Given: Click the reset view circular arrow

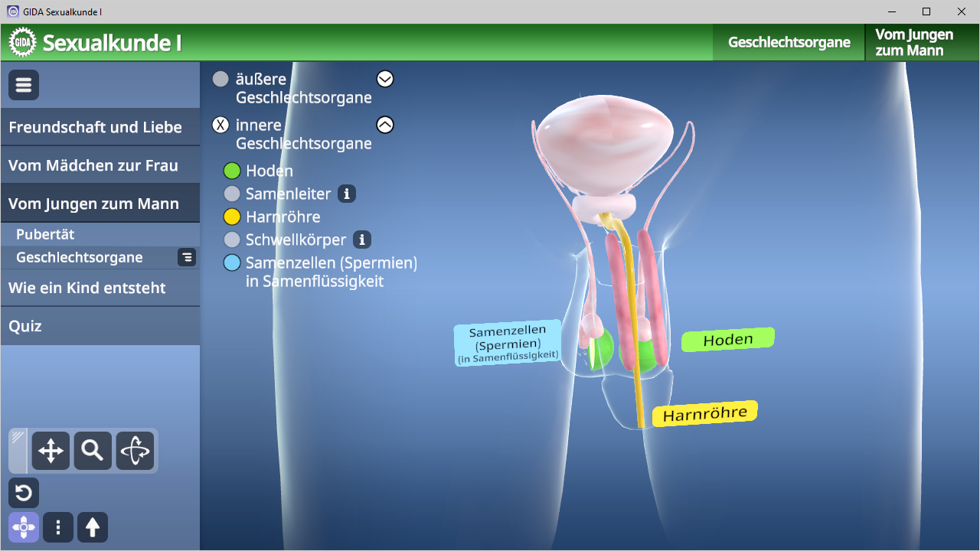Looking at the screenshot, I should 24,493.
